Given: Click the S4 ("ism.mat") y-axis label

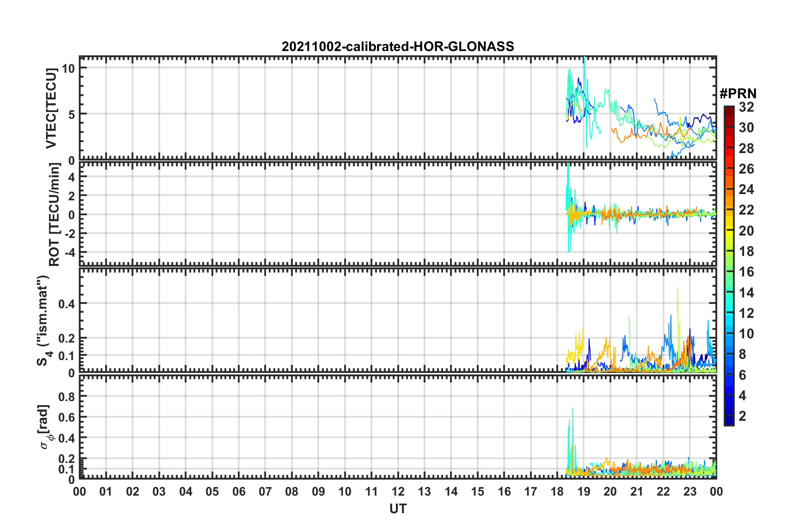Looking at the screenshot, I should tap(45, 320).
